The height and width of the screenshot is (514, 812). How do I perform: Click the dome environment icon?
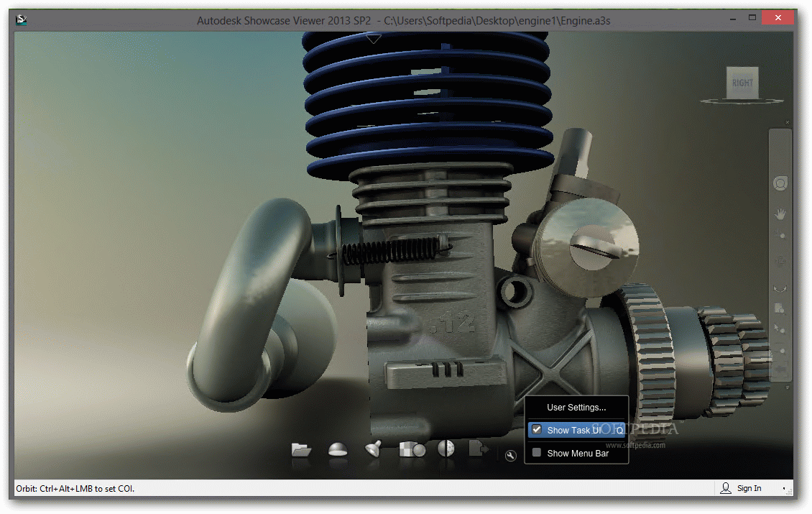(338, 449)
